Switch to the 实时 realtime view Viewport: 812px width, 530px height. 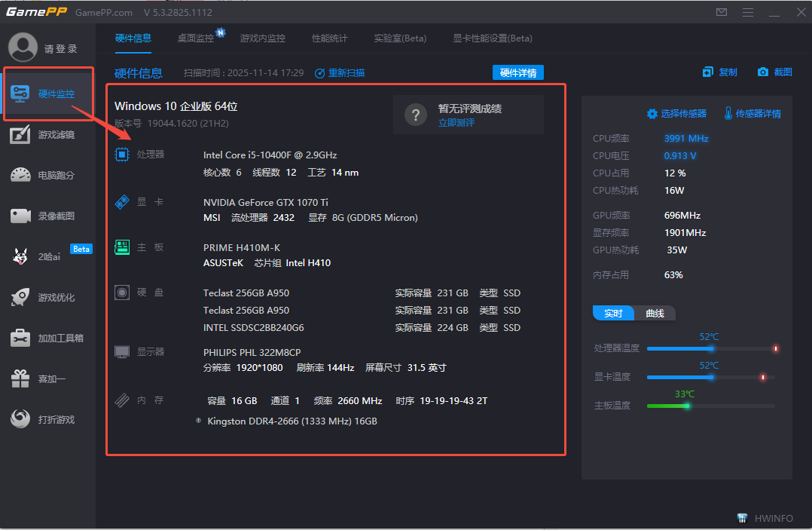click(x=613, y=313)
